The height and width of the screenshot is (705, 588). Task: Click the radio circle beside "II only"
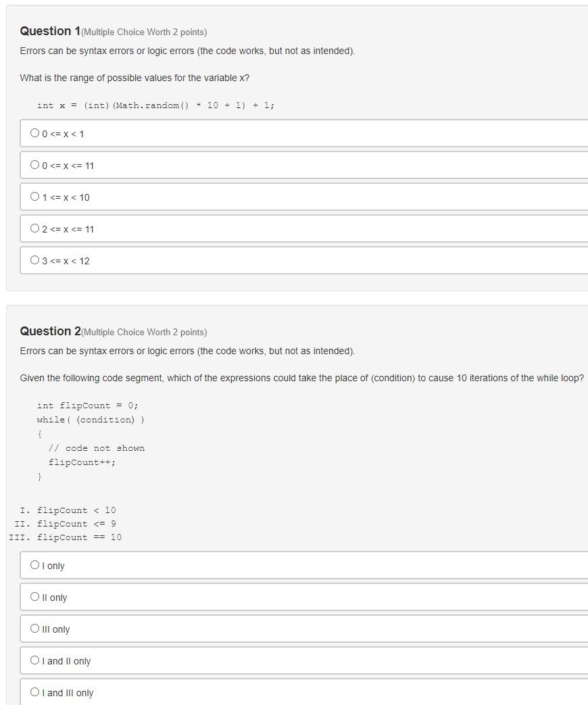(34, 596)
